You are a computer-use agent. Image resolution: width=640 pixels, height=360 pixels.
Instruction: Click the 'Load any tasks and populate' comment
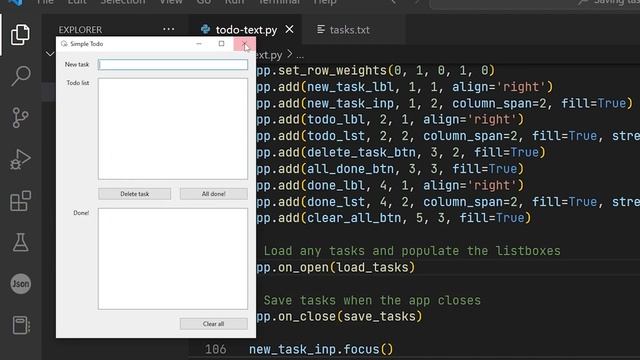[412, 251]
